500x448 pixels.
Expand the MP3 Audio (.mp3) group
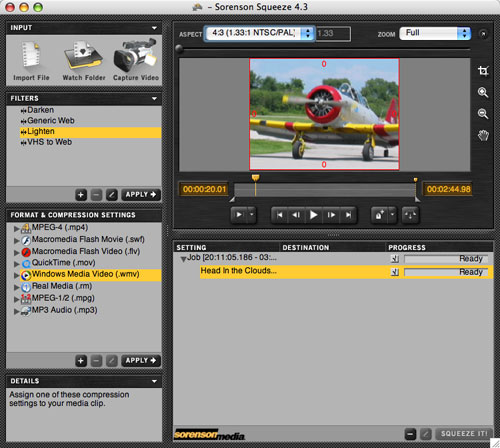point(16,311)
